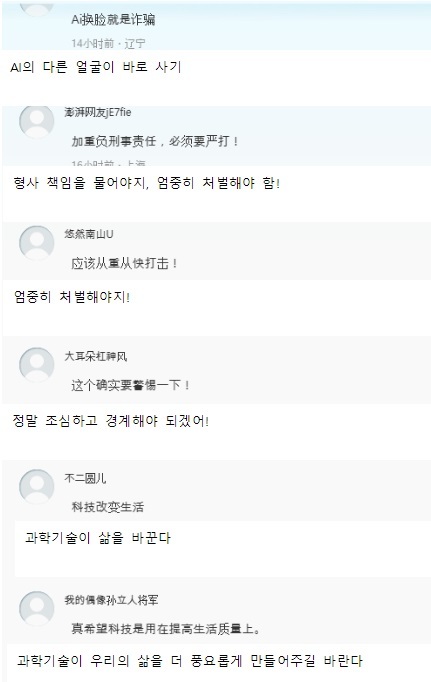
Task: Select comment text Ai换脸就是诈骗
Action: click(113, 20)
